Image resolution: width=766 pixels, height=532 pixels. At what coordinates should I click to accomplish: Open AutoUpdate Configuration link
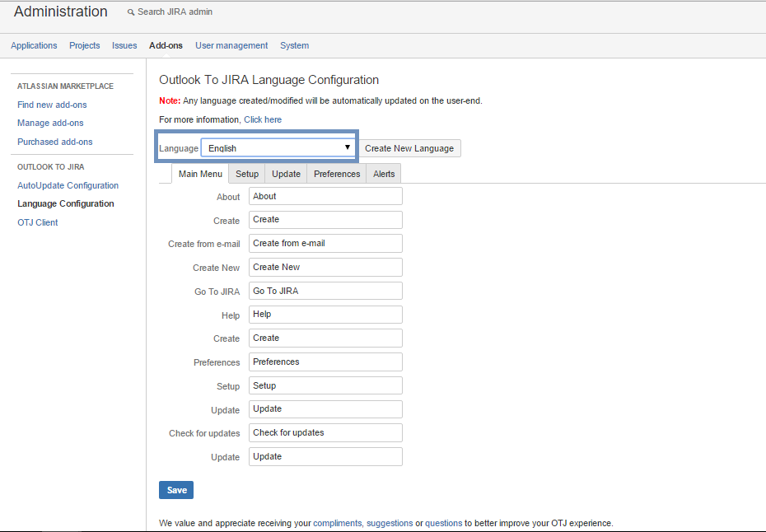point(68,185)
